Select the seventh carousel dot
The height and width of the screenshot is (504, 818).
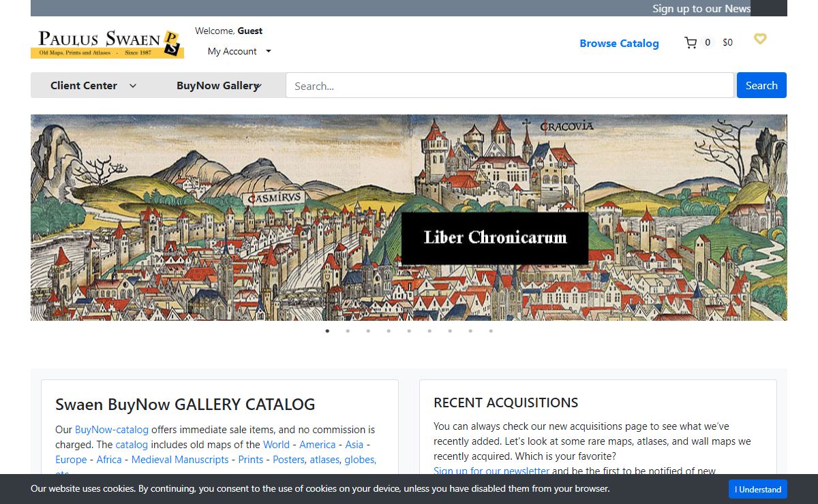450,331
